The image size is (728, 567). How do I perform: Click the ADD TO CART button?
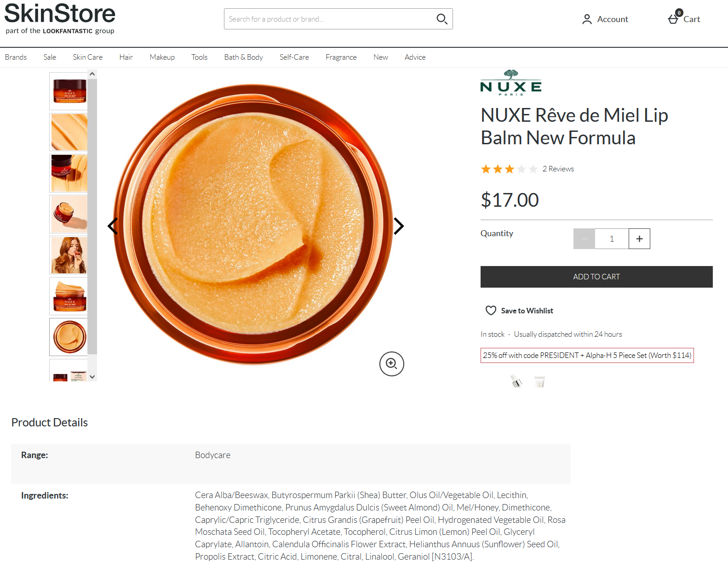point(596,277)
